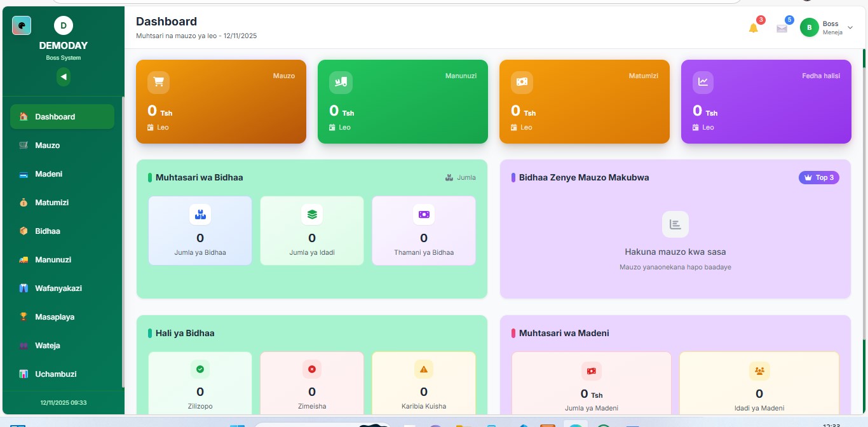Click the Thamani ya Bidhaa stat card
The image size is (868, 427).
[424, 230]
